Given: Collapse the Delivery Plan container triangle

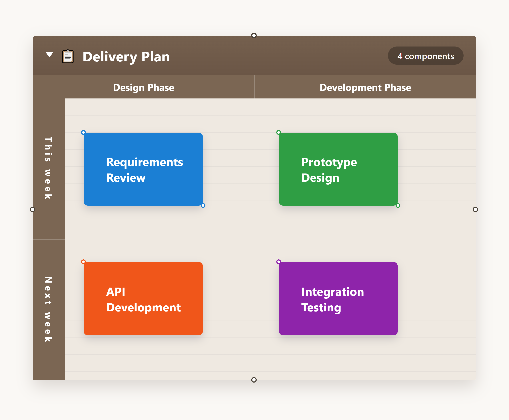Looking at the screenshot, I should (x=49, y=55).
